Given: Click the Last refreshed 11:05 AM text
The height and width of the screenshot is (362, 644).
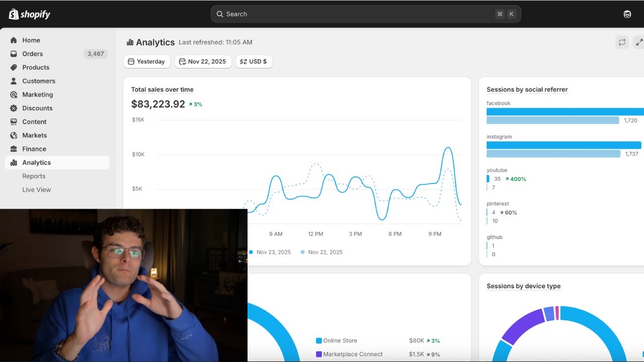Looking at the screenshot, I should point(215,42).
